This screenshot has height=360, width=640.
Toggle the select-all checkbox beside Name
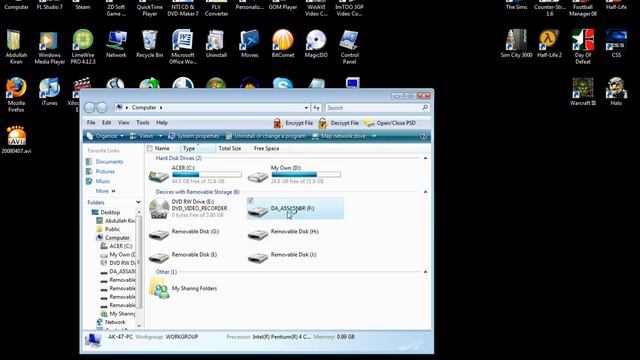coord(150,149)
